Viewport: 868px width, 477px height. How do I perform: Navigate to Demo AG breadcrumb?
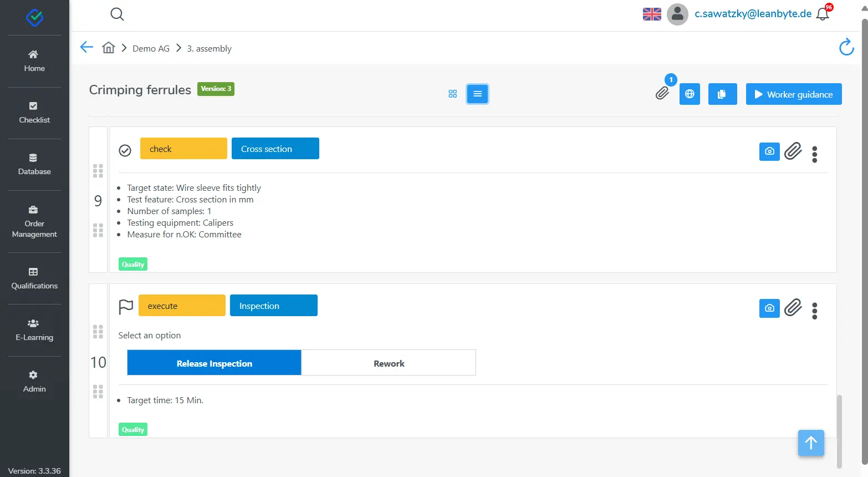(x=151, y=49)
